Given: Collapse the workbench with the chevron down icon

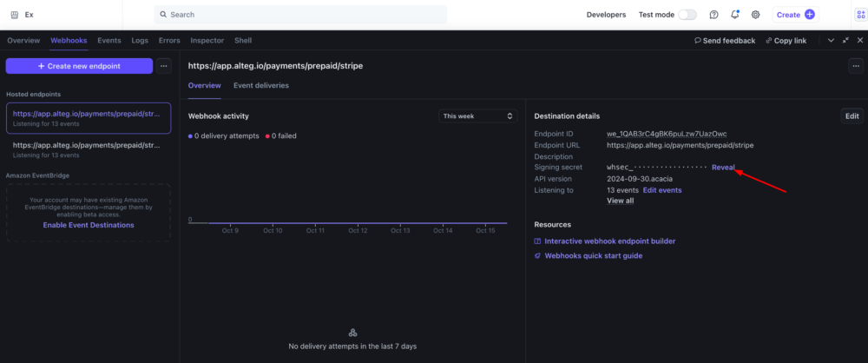Looking at the screenshot, I should click(831, 41).
